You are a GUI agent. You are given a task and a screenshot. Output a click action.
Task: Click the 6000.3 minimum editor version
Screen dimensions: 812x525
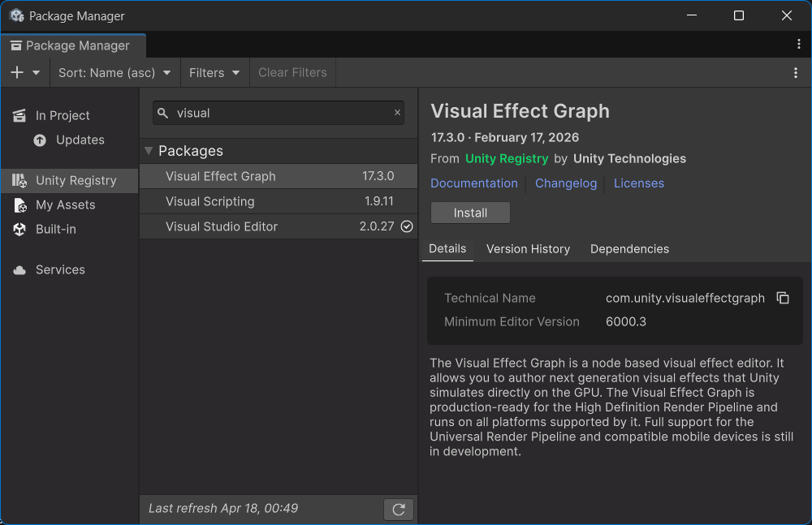[625, 321]
